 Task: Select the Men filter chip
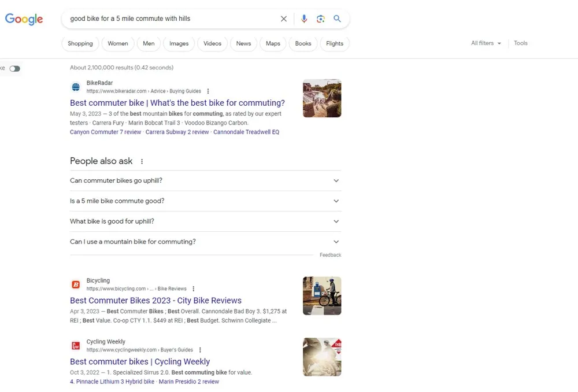pos(149,43)
